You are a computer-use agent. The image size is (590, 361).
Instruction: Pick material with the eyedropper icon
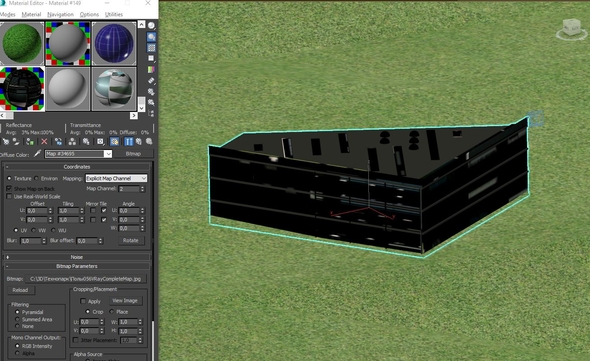(x=37, y=153)
